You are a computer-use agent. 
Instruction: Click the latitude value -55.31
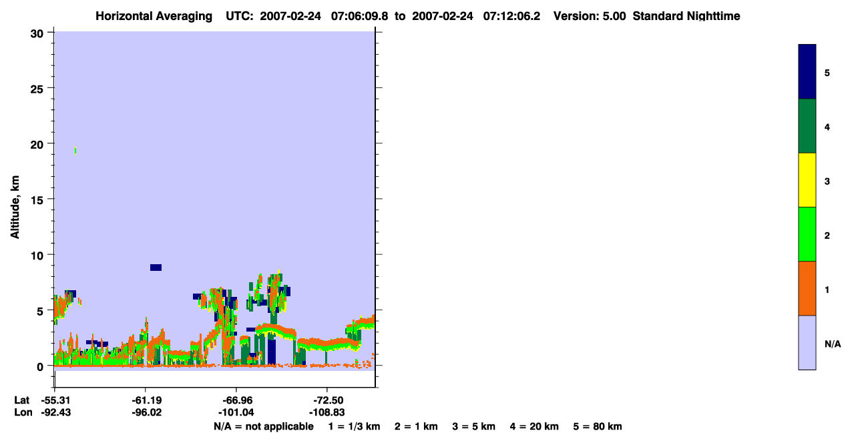(56, 400)
